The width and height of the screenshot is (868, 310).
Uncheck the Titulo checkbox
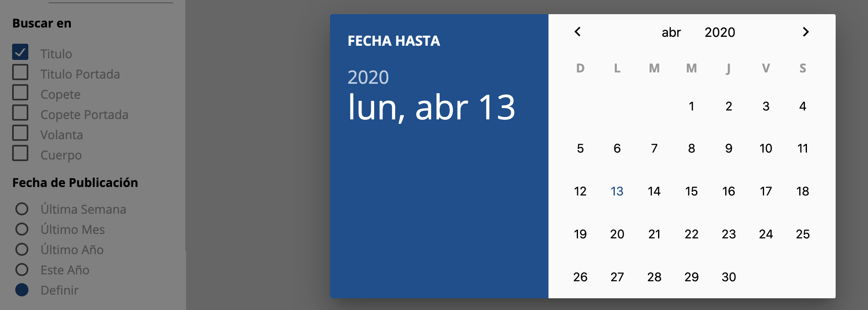[20, 52]
